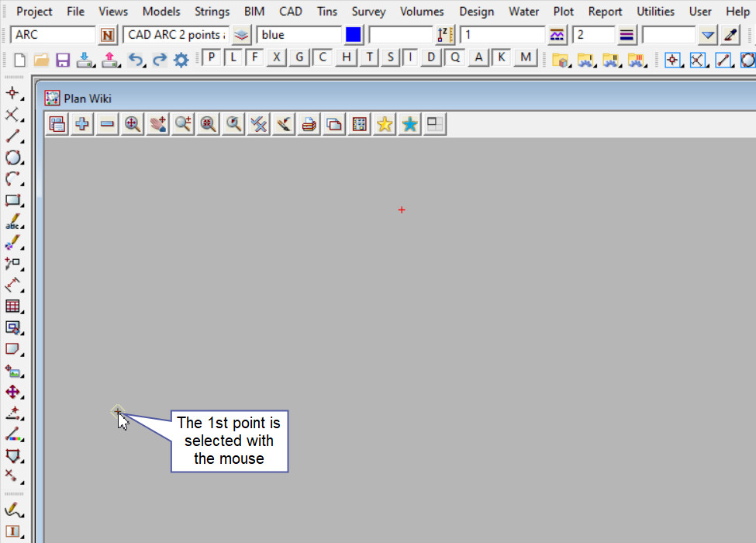Open the model list icon beside CAD ARC field
756x543 pixels.
coord(242,35)
